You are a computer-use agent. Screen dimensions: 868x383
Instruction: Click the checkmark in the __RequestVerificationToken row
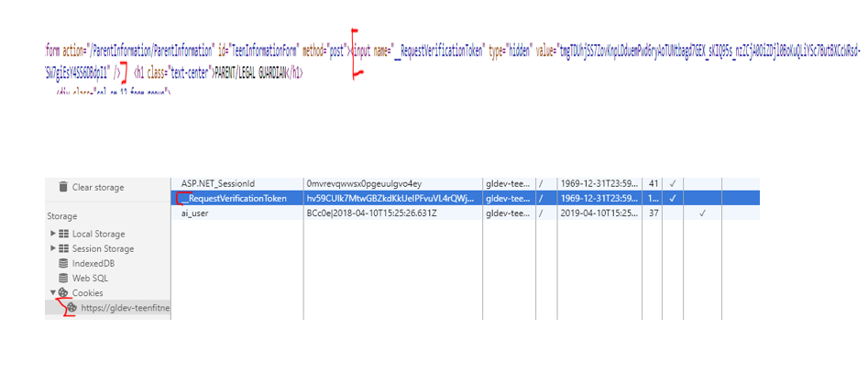[x=673, y=198]
